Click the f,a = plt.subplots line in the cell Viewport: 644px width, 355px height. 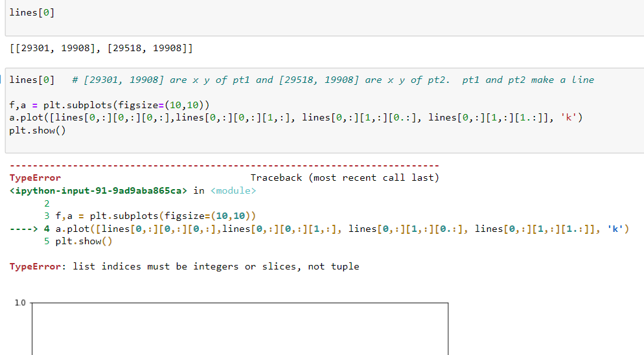click(x=109, y=105)
